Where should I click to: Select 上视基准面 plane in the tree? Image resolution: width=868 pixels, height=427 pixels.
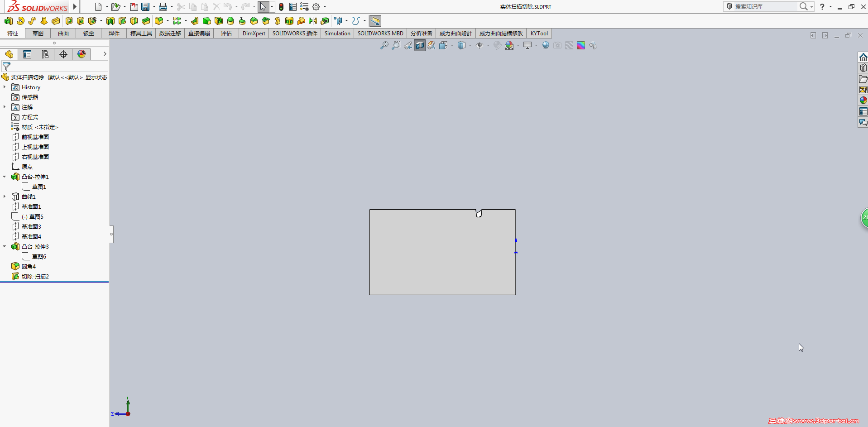[35, 147]
